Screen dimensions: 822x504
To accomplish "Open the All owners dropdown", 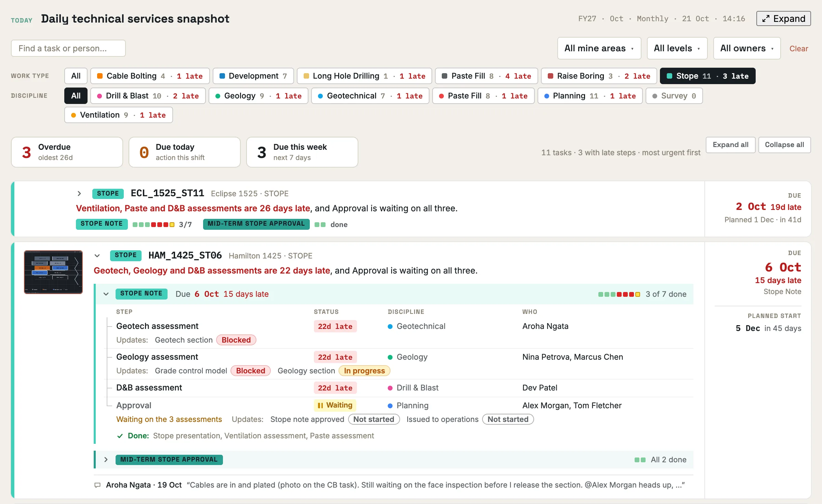I will [x=747, y=48].
